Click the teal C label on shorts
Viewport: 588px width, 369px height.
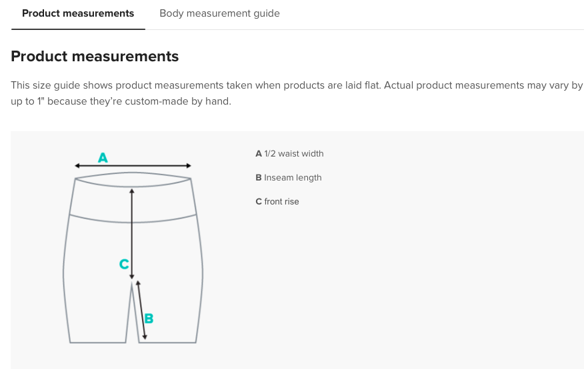(123, 264)
